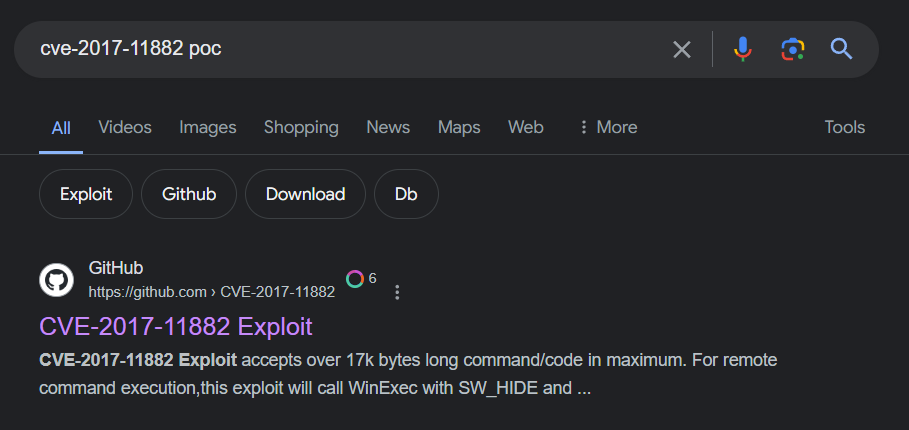Open the github.com › CVE-2017-11882 URL breadcrumb

[x=212, y=292]
